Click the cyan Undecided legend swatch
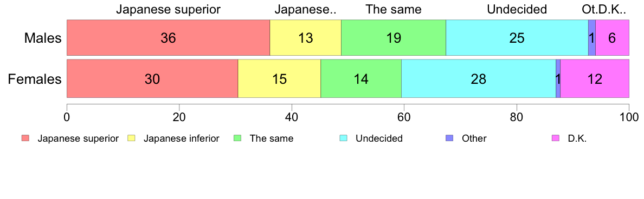Screen dimensions: 644x199 tap(343, 138)
